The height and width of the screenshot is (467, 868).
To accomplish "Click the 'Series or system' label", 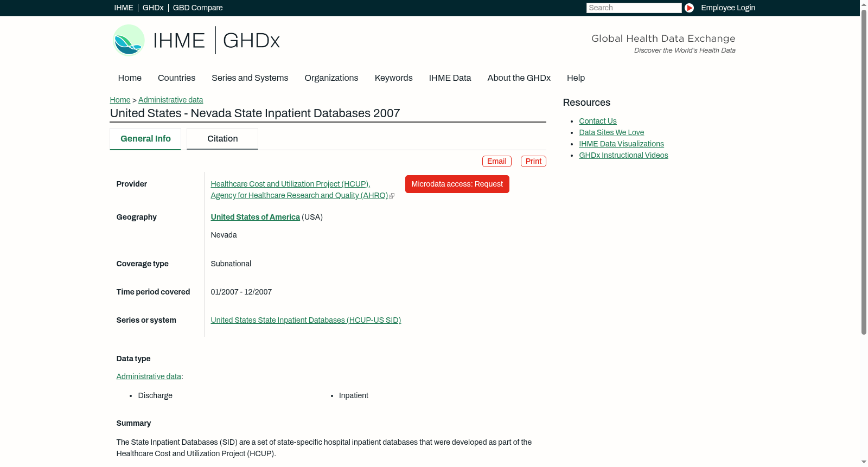I will pyautogui.click(x=146, y=321).
